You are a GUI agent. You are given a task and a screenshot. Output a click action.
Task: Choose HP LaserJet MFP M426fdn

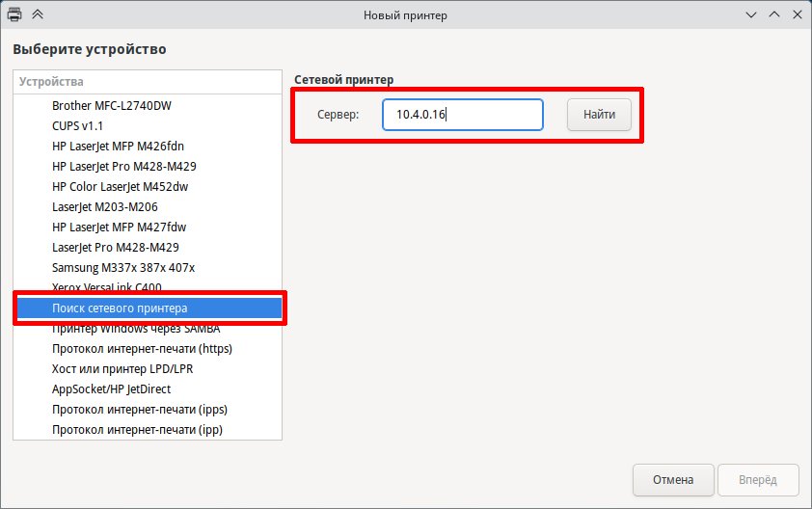point(118,147)
